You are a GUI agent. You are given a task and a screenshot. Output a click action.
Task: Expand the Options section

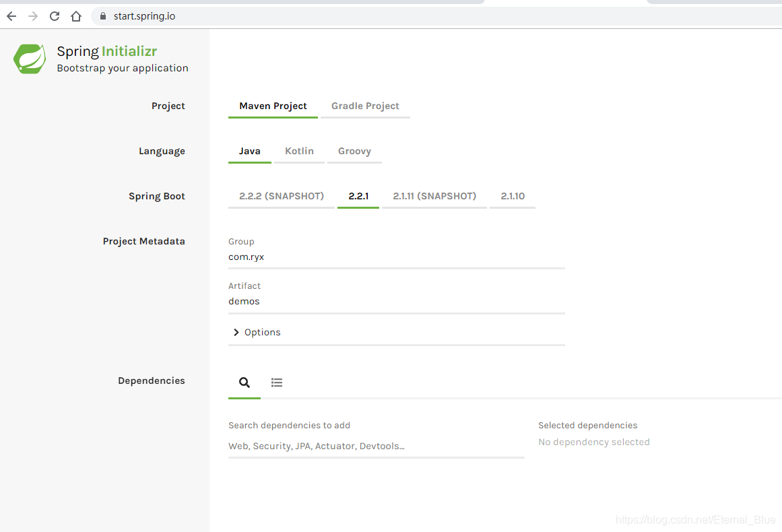click(257, 333)
